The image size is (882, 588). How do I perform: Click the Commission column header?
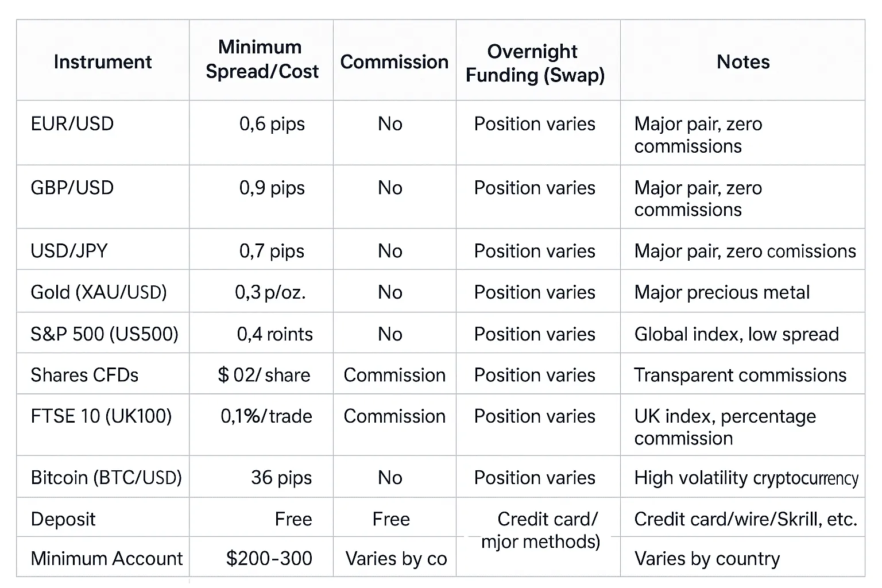tap(394, 61)
